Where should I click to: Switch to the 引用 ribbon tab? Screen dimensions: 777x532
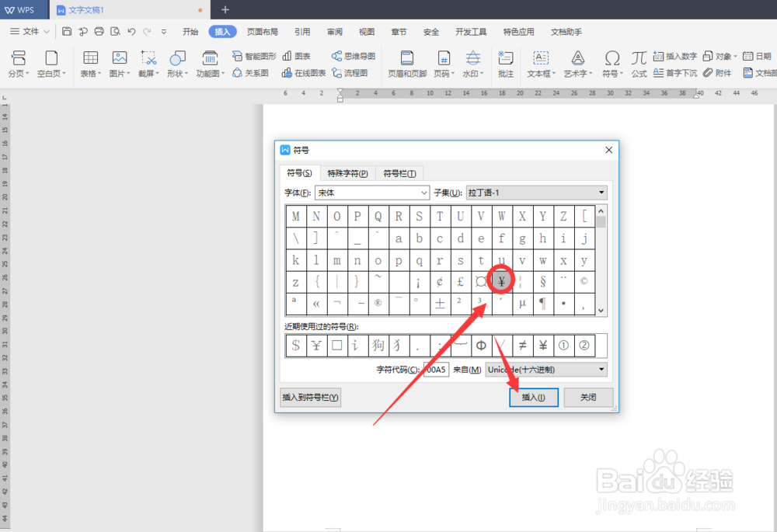tap(302, 32)
